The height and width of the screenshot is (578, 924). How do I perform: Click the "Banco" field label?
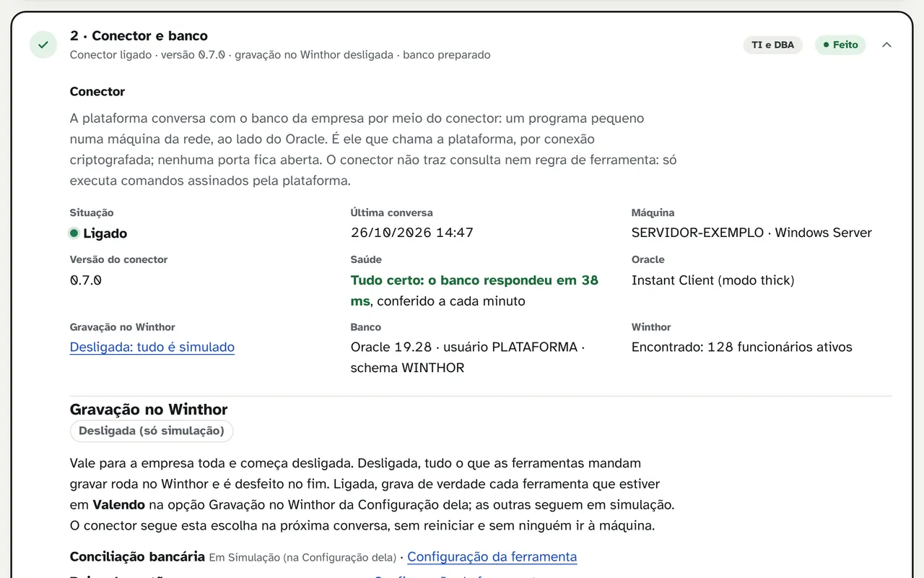coord(366,327)
